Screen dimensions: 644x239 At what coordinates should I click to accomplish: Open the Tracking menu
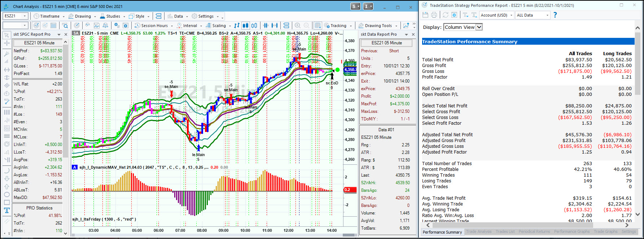pos(338,26)
